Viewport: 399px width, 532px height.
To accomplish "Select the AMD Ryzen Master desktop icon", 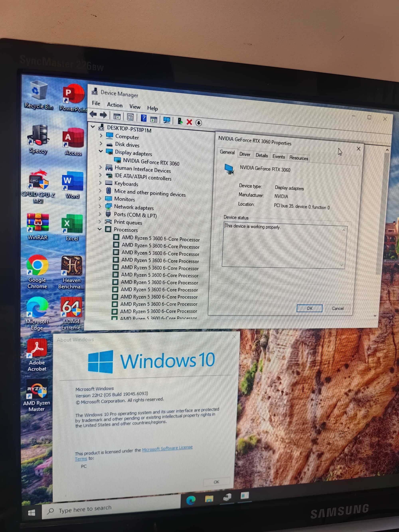I will tap(37, 396).
